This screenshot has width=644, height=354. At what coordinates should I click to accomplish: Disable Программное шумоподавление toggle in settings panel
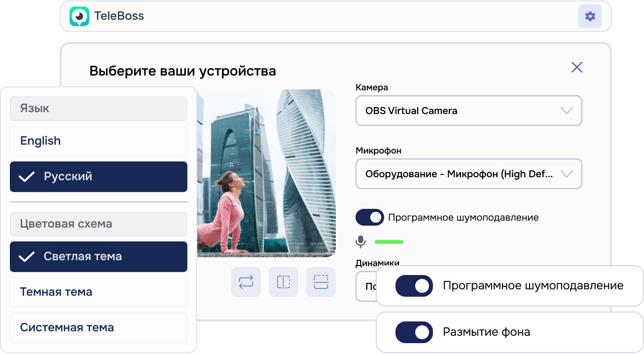point(370,217)
